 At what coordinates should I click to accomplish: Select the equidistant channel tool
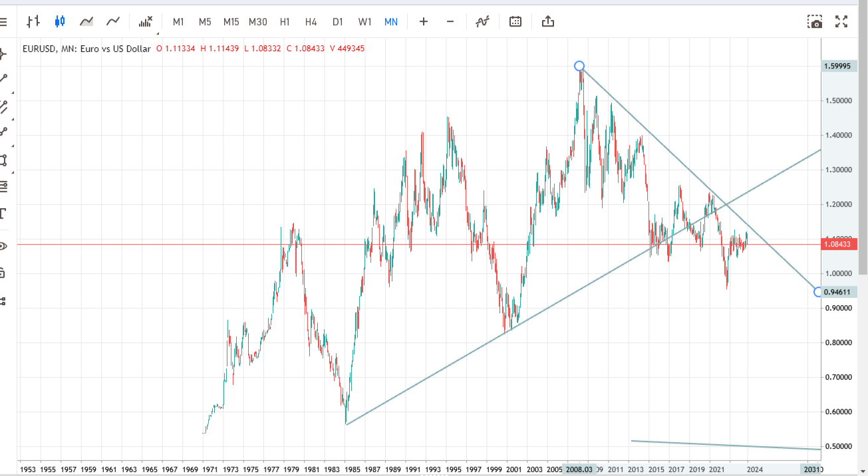click(3, 106)
